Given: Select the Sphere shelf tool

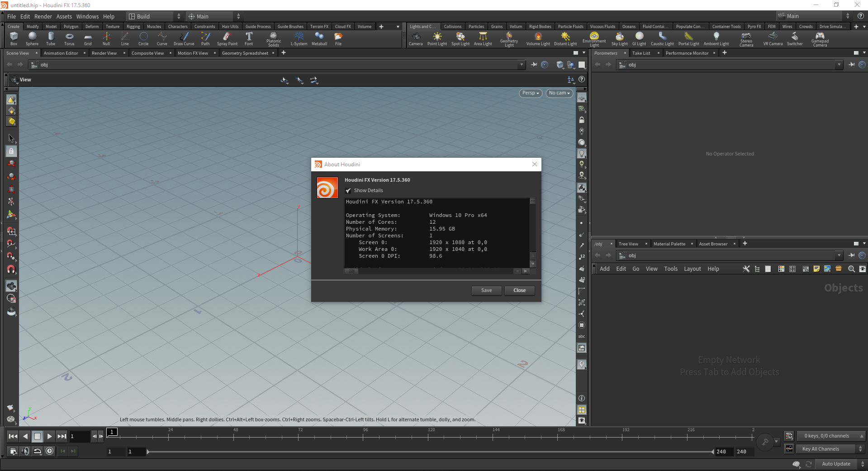Looking at the screenshot, I should click(32, 39).
